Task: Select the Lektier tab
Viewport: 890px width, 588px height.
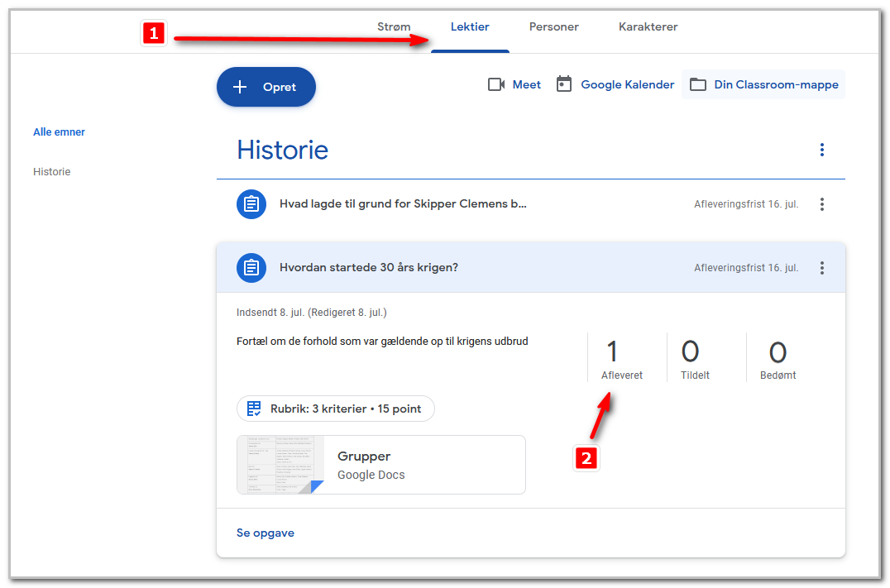Action: coord(470,26)
